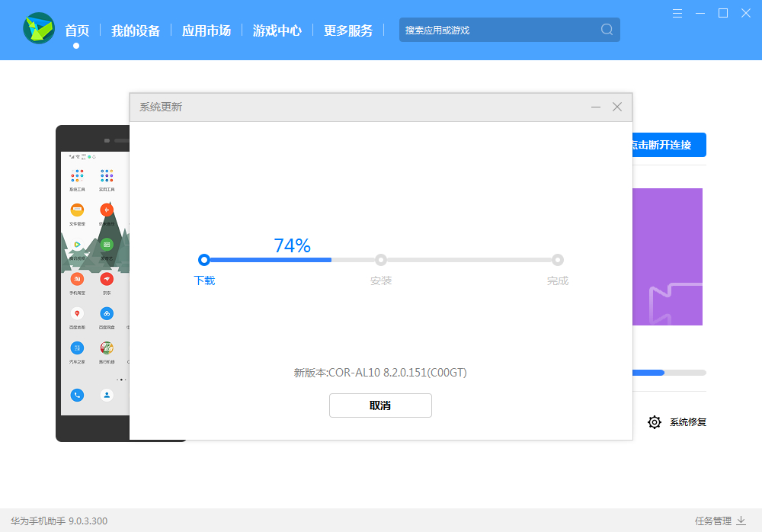Viewport: 762px width, 532px height.
Task: Tap the green-red striped app icon
Action: pos(107,348)
